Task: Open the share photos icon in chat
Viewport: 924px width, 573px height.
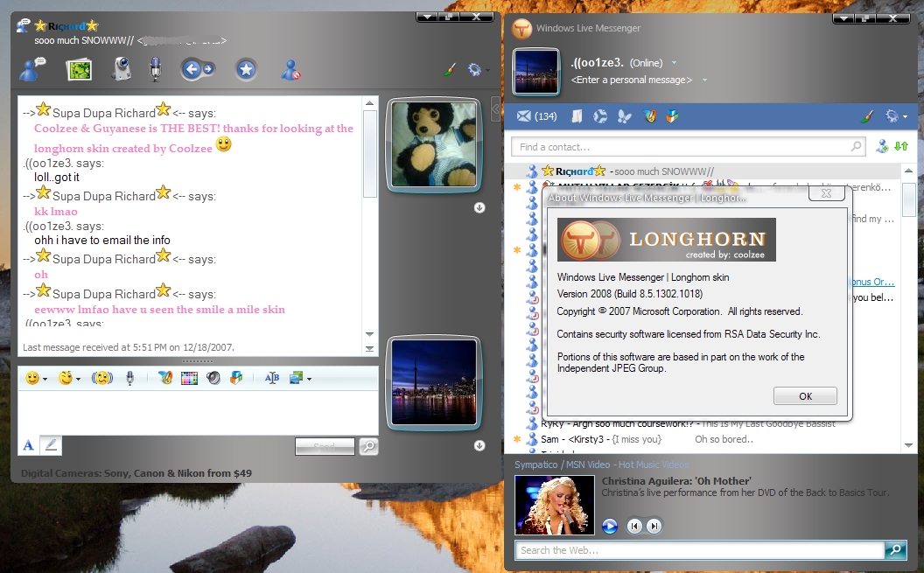Action: (79, 69)
